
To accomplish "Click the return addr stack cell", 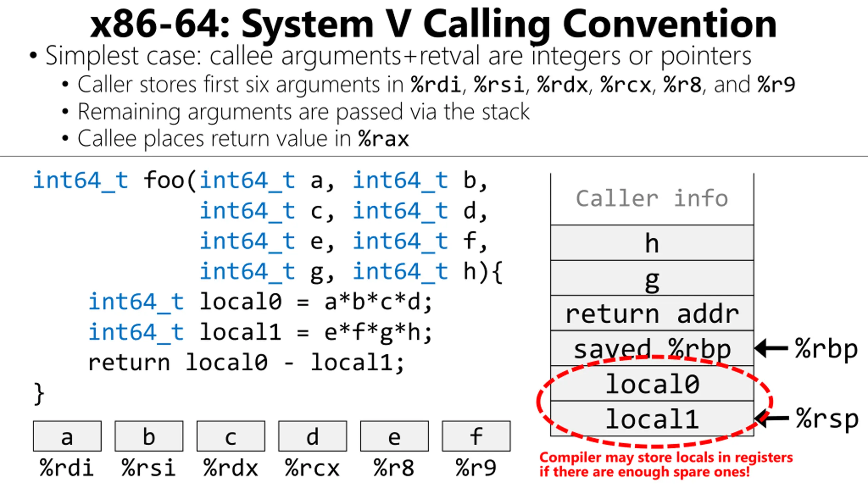I will coord(652,313).
